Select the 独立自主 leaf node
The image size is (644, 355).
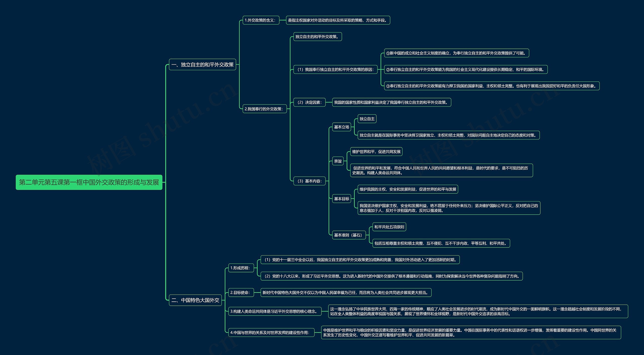367,119
